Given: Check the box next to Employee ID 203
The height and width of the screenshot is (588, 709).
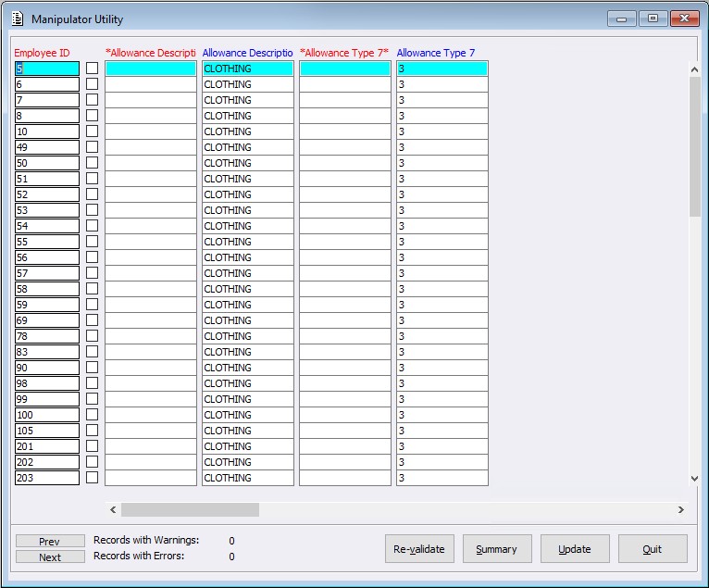Looking at the screenshot, I should click(x=92, y=478).
